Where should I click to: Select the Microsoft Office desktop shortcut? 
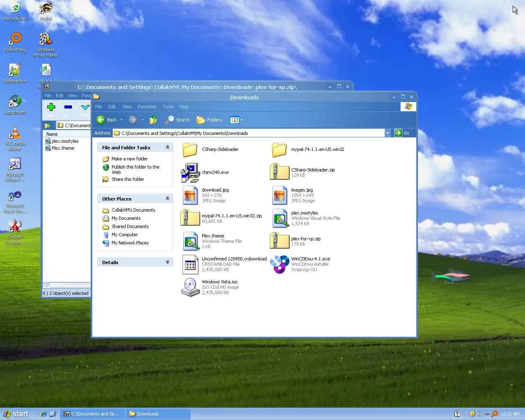click(x=15, y=169)
